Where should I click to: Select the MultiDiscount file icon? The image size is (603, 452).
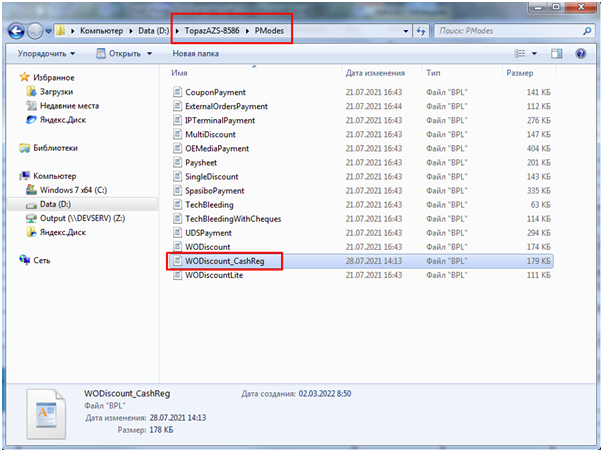tap(177, 134)
